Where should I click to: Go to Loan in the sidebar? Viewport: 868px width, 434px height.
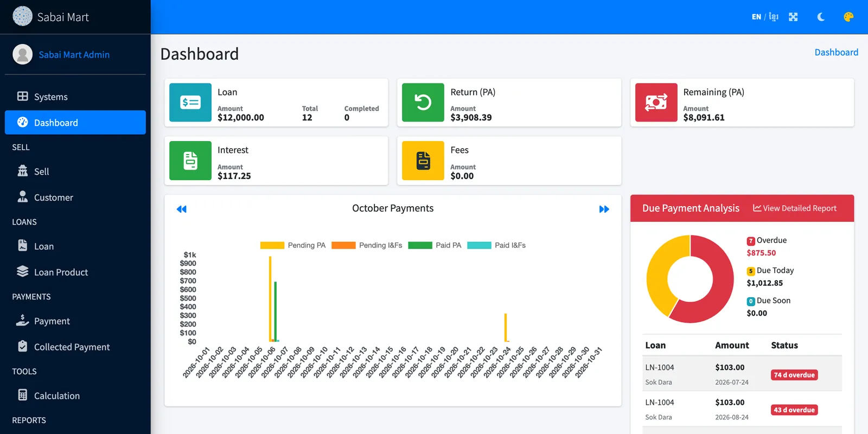pyautogui.click(x=75, y=246)
